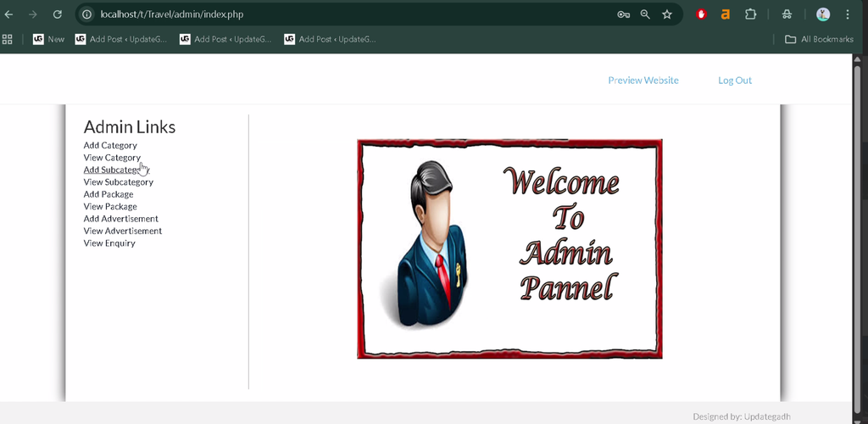Open the saved passwords key icon
The image size is (868, 424).
pyautogui.click(x=623, y=14)
